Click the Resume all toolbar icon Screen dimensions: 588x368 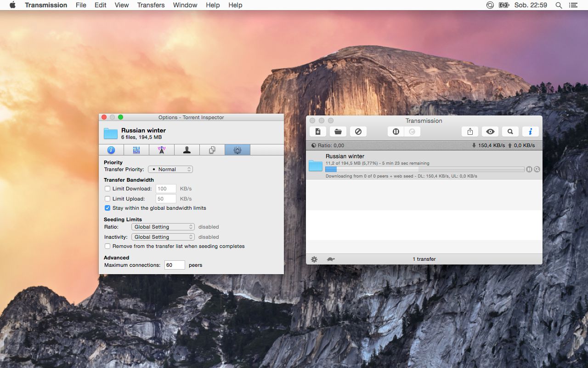pos(413,132)
